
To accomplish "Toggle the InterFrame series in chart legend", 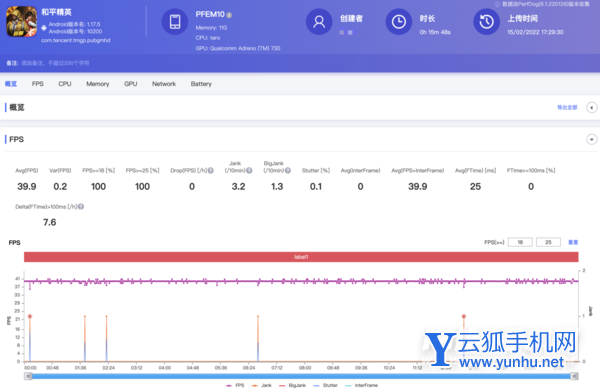I will pos(362,385).
